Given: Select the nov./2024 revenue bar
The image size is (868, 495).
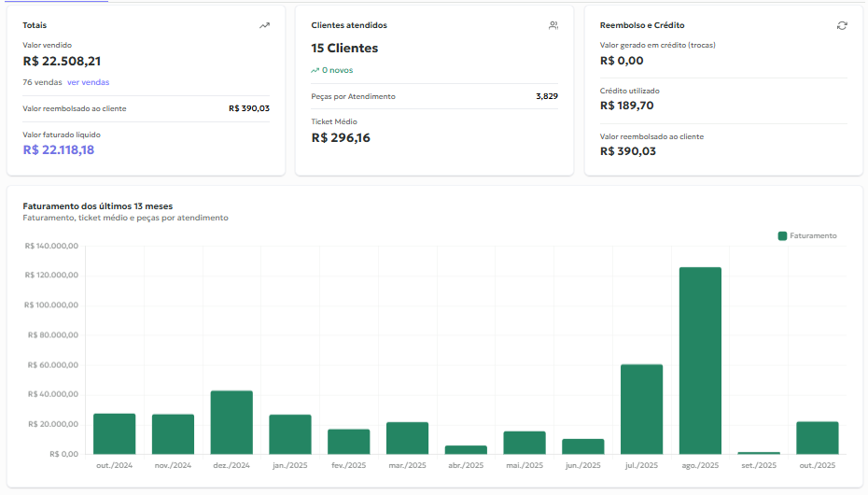Looking at the screenshot, I should [173, 433].
